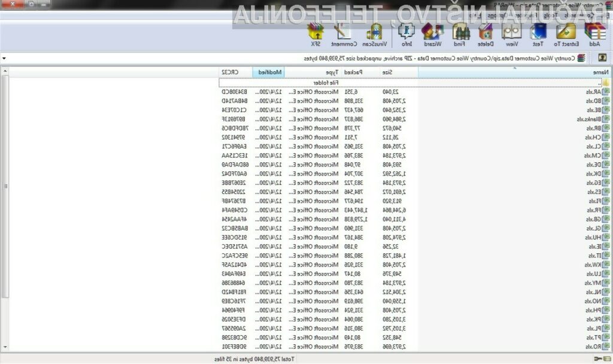Select the FR.xls file icon
The height and width of the screenshot is (364, 613).
606,210
